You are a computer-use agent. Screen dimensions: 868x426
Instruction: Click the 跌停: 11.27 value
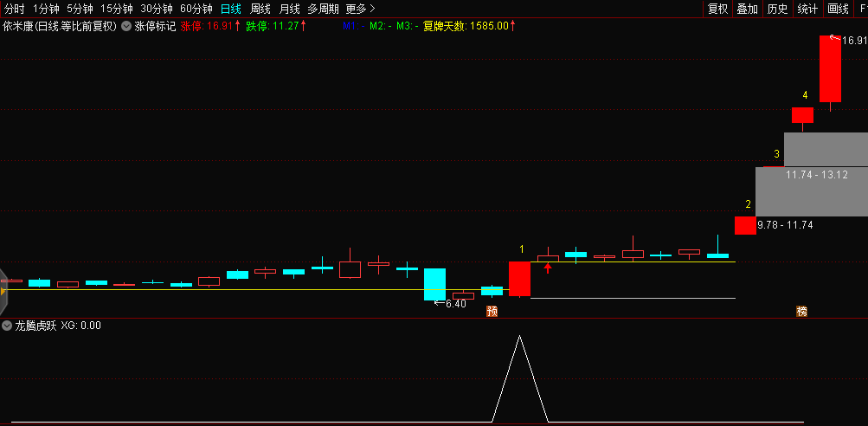[276, 25]
